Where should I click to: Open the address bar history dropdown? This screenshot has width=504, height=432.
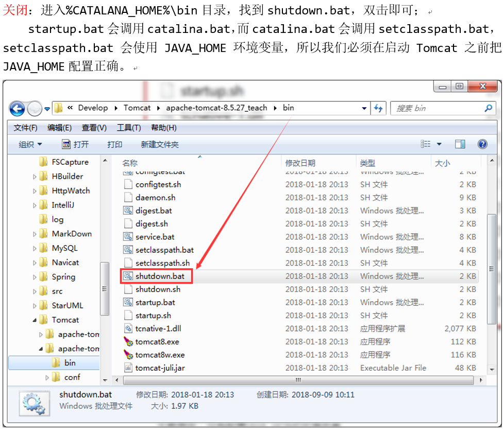click(x=364, y=108)
